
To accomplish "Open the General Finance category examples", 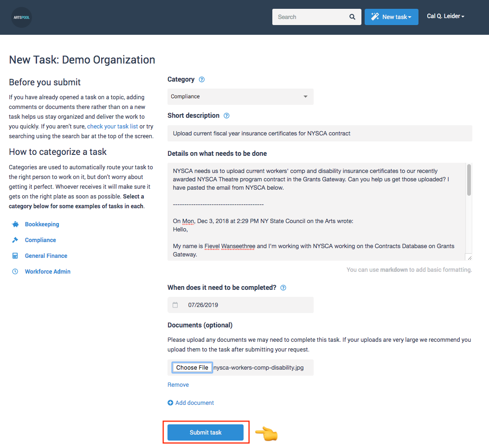I will tap(46, 256).
